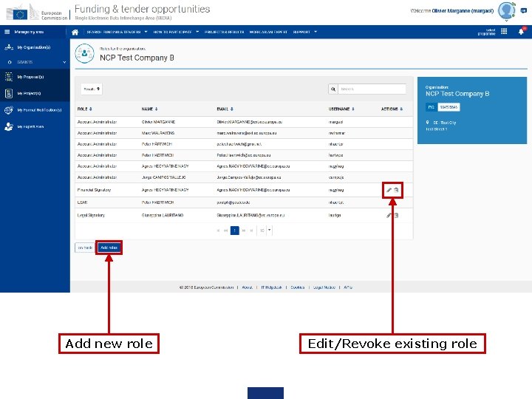Click the organisation roles icon beside NCP Test Company B
Viewport: 532px width, 399px height.
point(84,54)
